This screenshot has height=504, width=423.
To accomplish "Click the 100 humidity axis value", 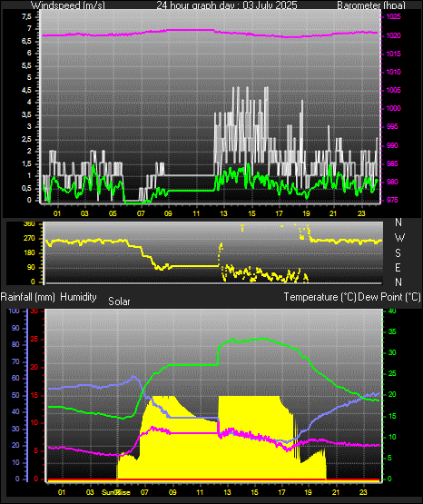I will coord(15,311).
